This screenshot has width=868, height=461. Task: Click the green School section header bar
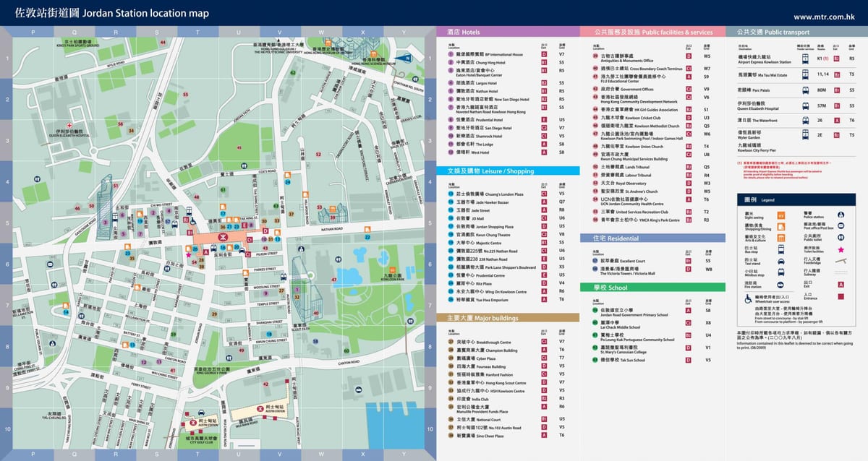[652, 287]
